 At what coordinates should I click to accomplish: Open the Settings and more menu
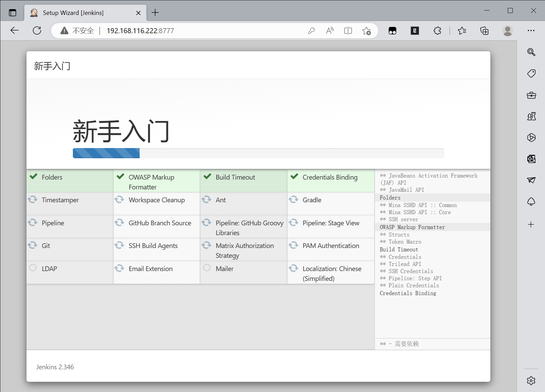(x=531, y=30)
